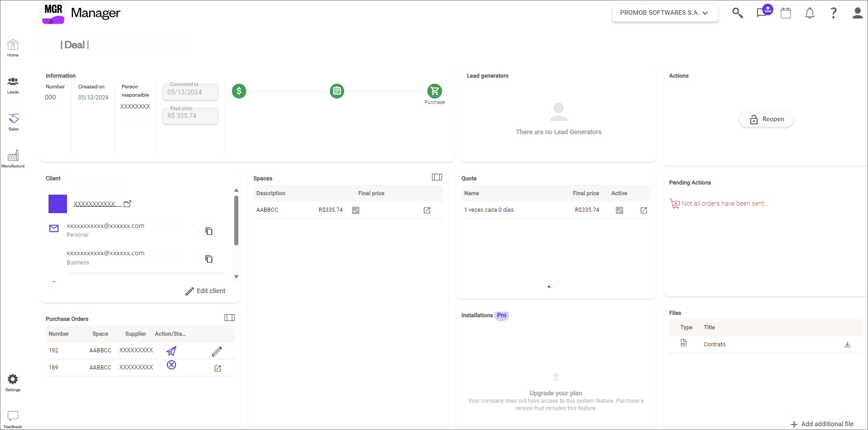The image size is (868, 430).
Task: Open the notifications bell
Action: tap(809, 13)
